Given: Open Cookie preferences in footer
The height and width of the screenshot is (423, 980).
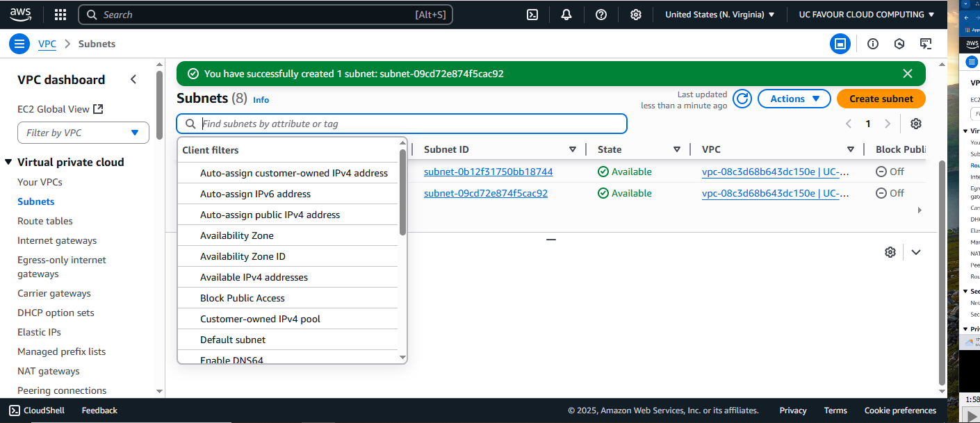Looking at the screenshot, I should click(900, 410).
